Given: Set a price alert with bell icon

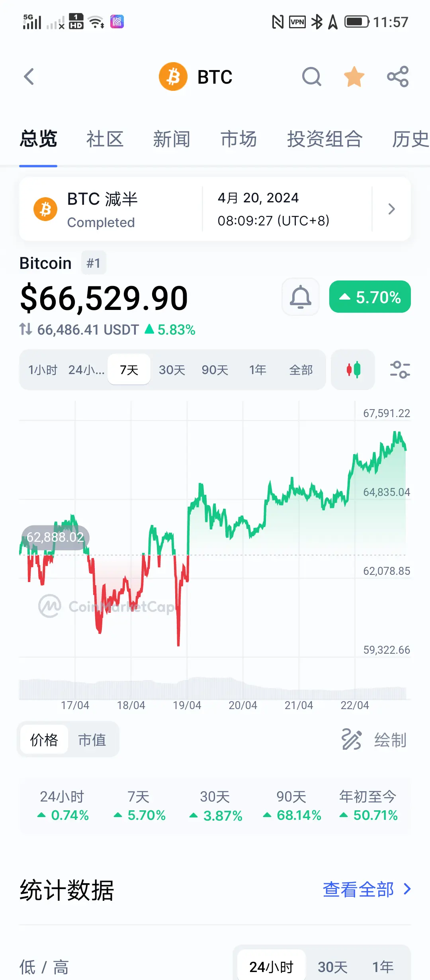Looking at the screenshot, I should [301, 297].
